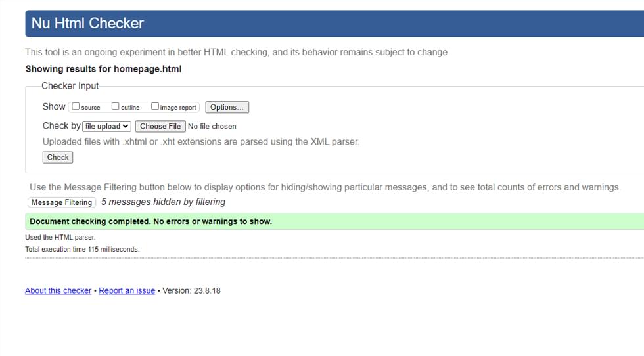
Task: Open the Options... button
Action: pyautogui.click(x=227, y=107)
